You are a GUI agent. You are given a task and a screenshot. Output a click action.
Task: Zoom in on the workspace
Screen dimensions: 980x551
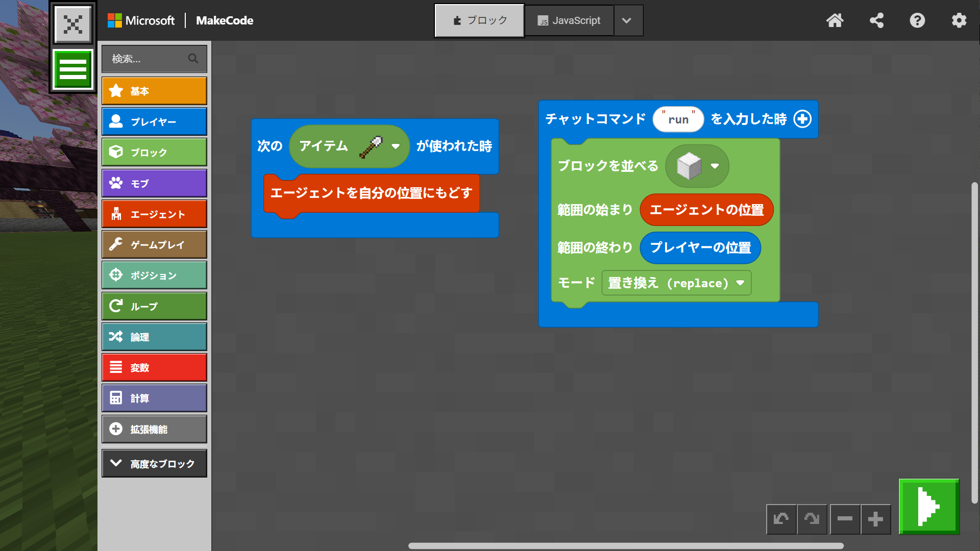(875, 519)
